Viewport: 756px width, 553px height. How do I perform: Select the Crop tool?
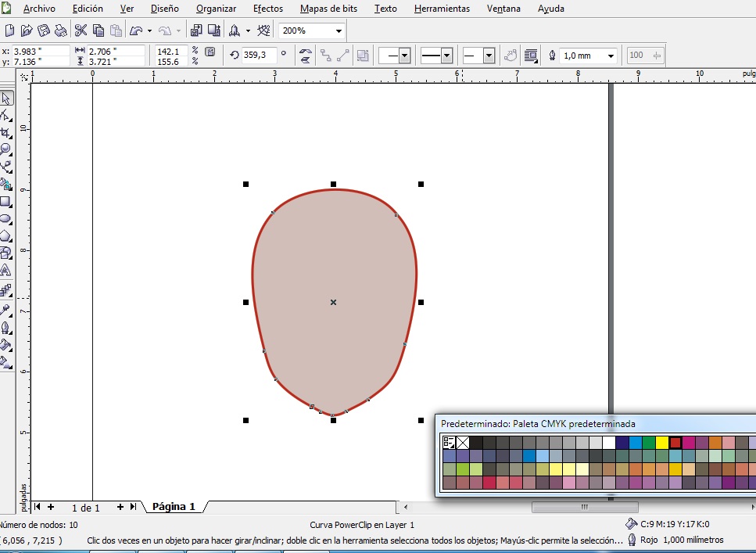click(5, 132)
